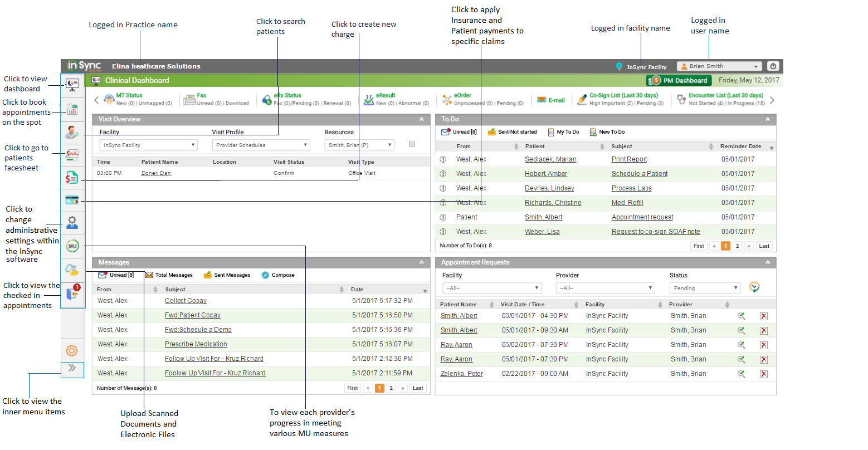Open eRx Status widget
Screen dimensions: 868x450
(307, 99)
